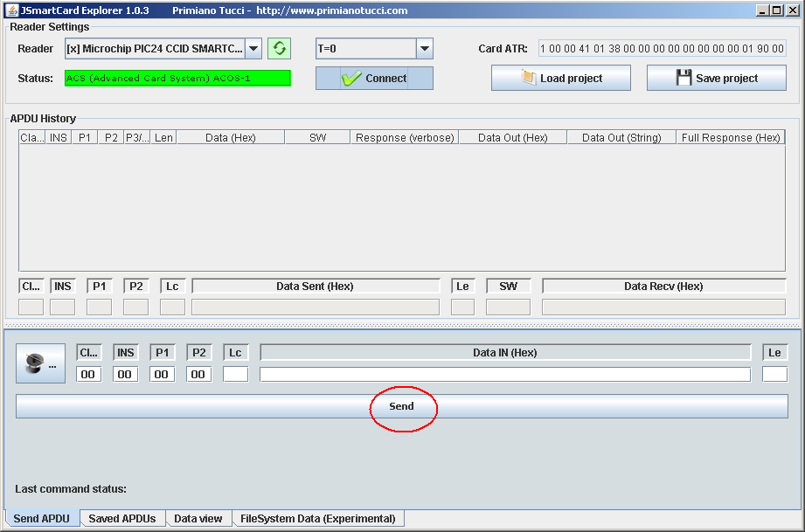Image resolution: width=805 pixels, height=532 pixels.
Task: Click the INS byte input field
Action: [x=125, y=374]
